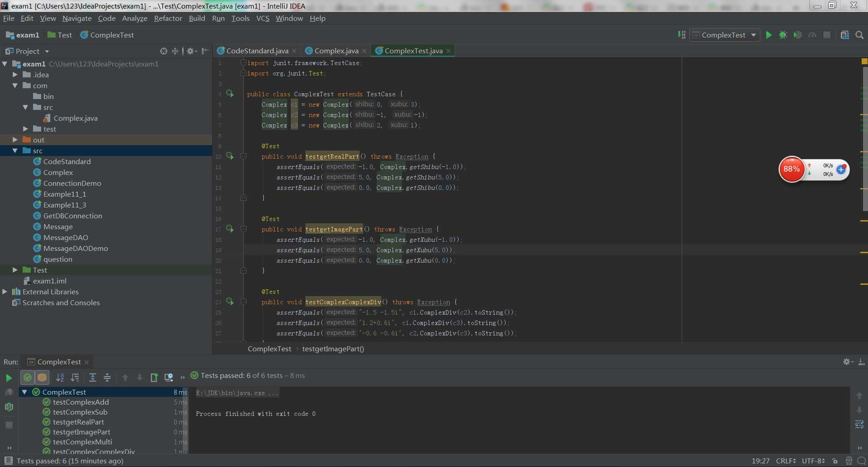Toggle read-only lock icon in status bar
The width and height of the screenshot is (868, 467).
coord(835,461)
